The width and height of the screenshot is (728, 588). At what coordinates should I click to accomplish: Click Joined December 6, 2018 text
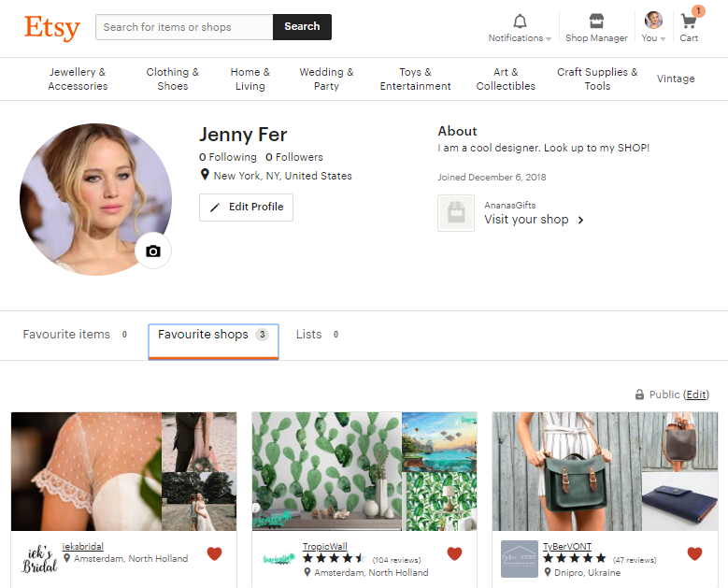[492, 177]
